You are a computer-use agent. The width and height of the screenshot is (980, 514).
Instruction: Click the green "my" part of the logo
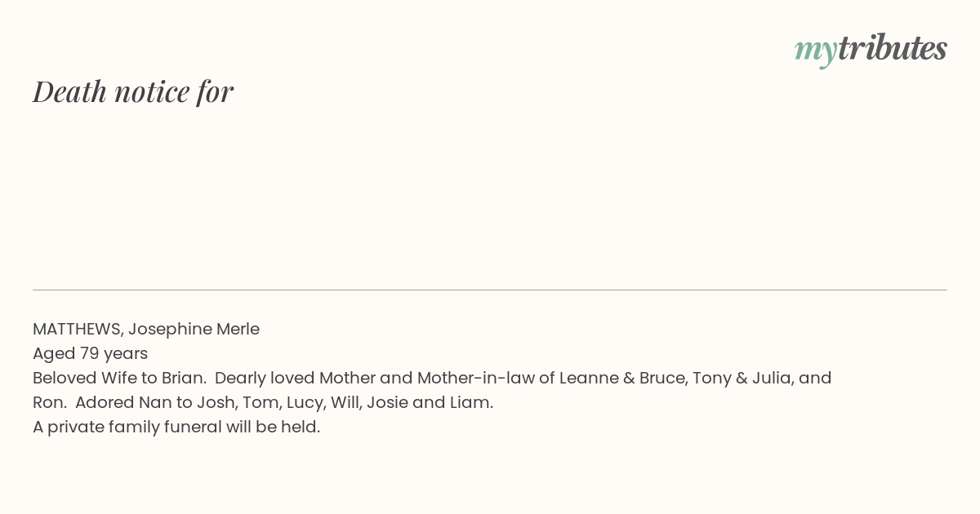click(x=815, y=52)
